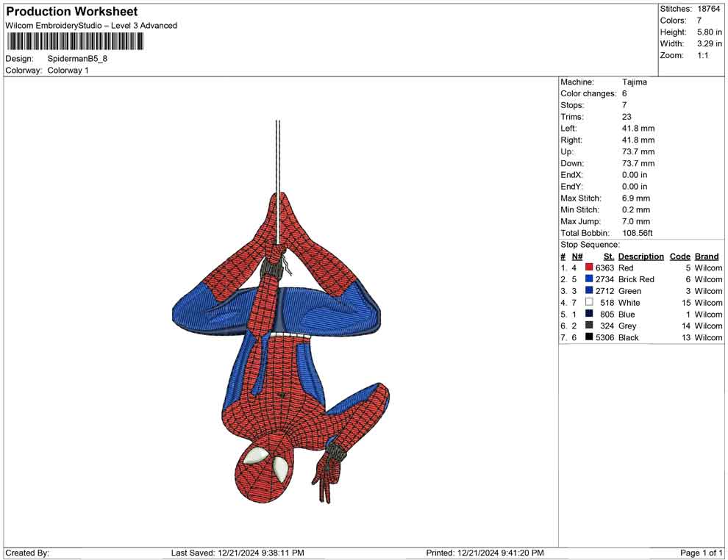Click the Brick Red thread color swatch
The width and height of the screenshot is (728, 560).
pyautogui.click(x=589, y=279)
